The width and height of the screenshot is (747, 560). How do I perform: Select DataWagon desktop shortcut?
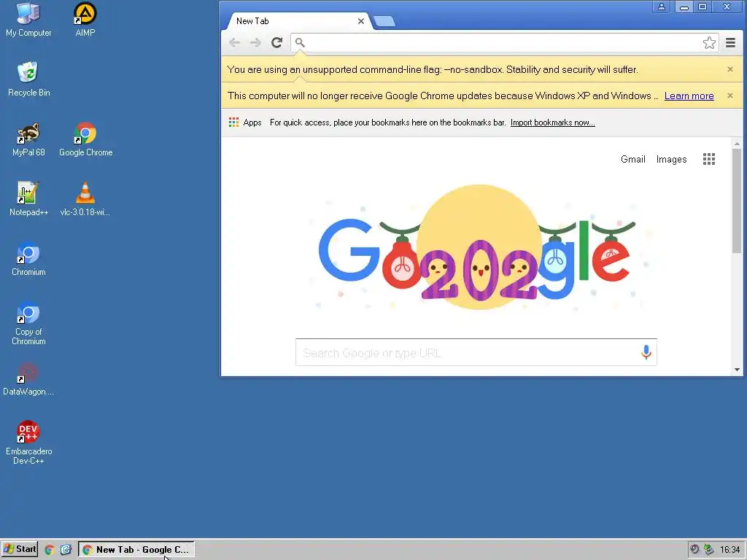pyautogui.click(x=28, y=379)
